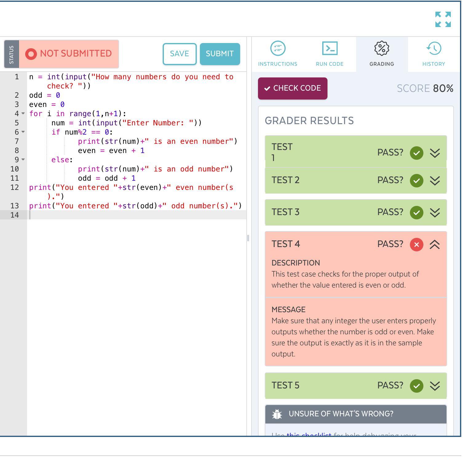The image size is (476, 460).
Task: Click the green checkmark on Test 5
Action: coord(416,386)
